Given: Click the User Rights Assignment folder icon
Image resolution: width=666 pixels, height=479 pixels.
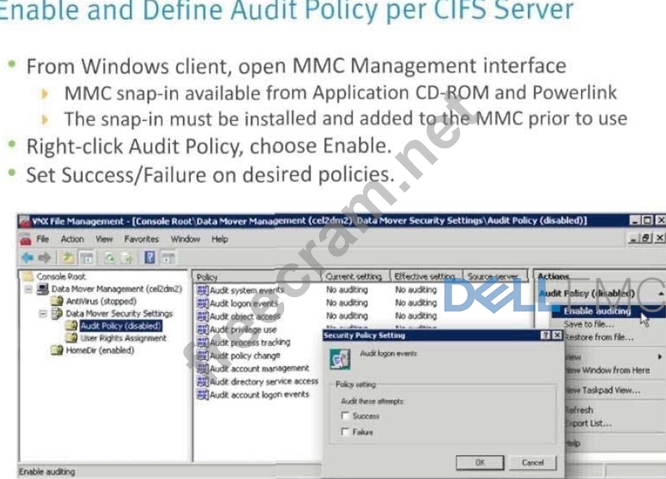Looking at the screenshot, I should 71,338.
